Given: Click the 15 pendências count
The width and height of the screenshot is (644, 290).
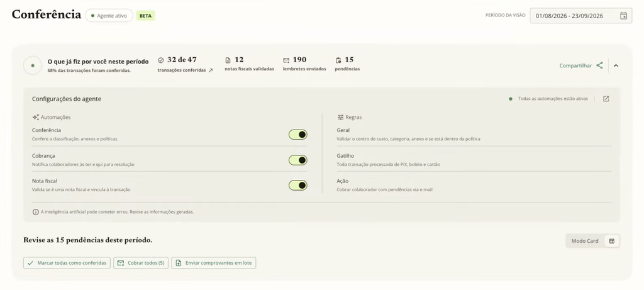Looking at the screenshot, I should 349,60.
